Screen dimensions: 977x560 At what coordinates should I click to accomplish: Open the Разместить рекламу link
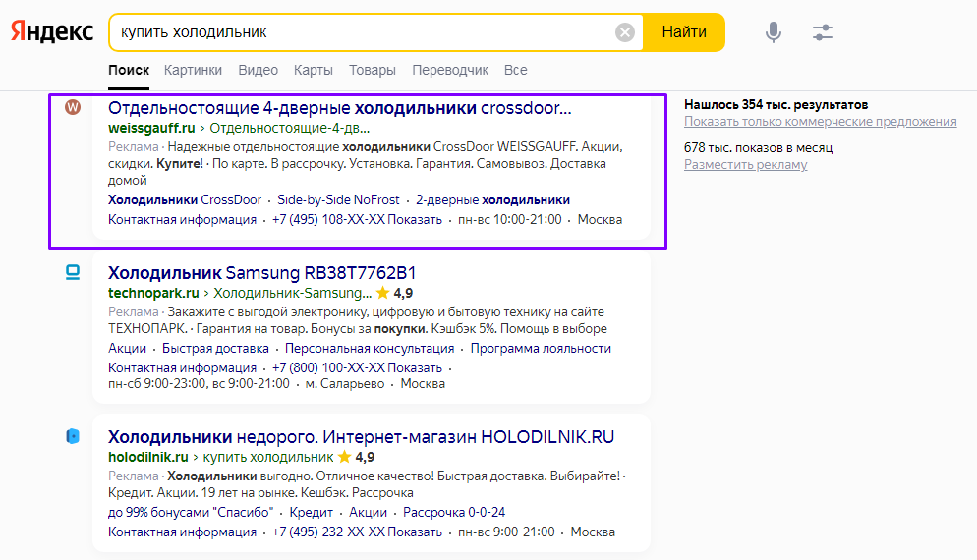coord(745,164)
